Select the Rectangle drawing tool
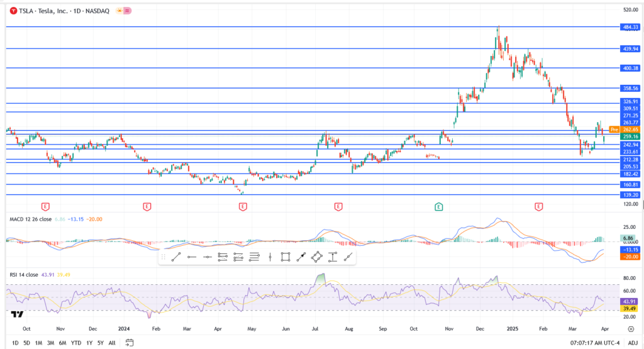This screenshot has width=644, height=349. (286, 257)
